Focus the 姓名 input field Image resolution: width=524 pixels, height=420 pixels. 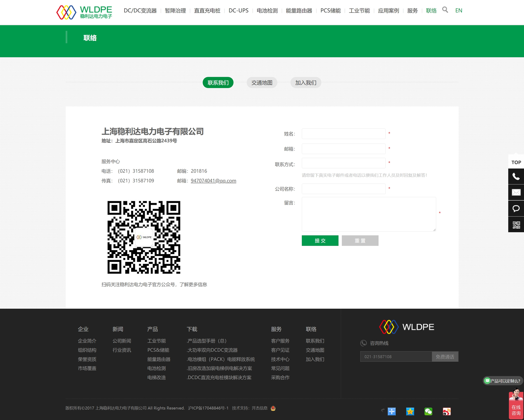click(x=343, y=133)
